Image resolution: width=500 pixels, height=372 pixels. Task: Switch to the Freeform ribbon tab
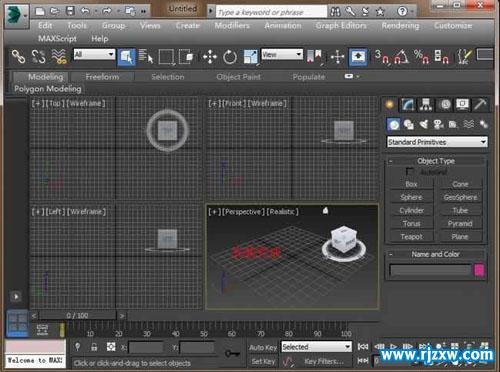[102, 77]
